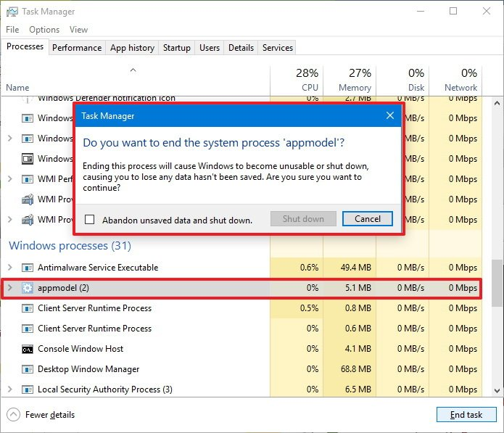Click the Desktop Window Manager icon

click(28, 369)
